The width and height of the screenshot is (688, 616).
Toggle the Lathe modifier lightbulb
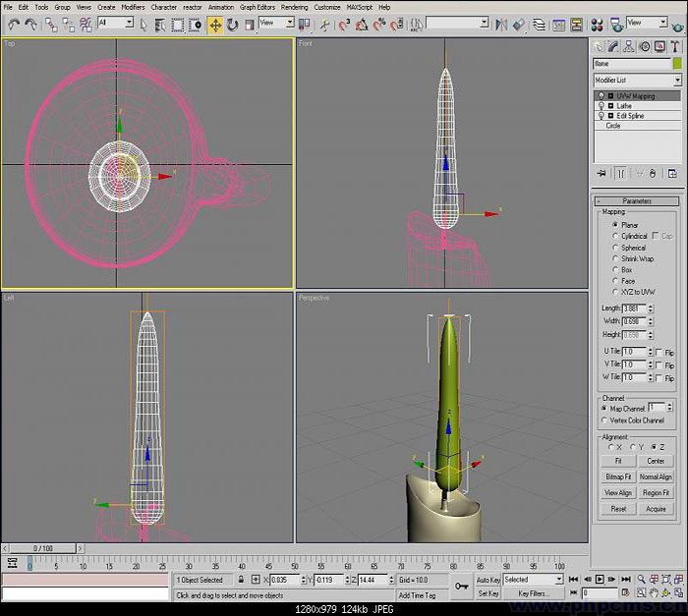[601, 106]
